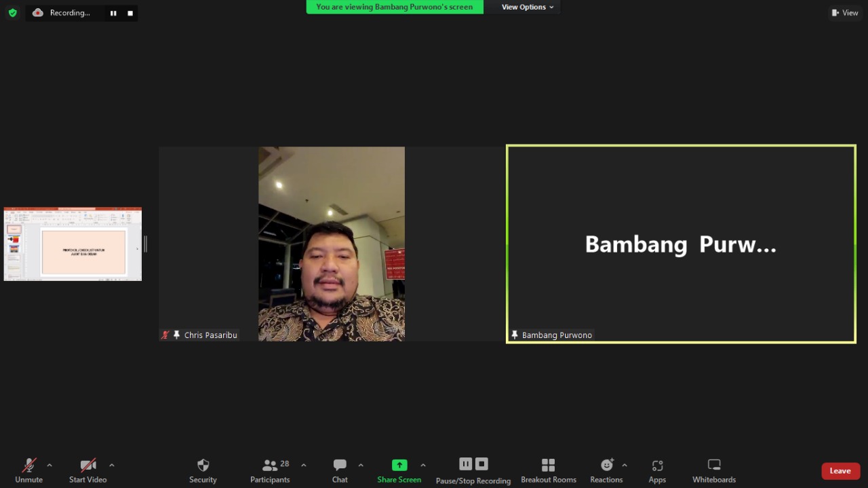Screen dimensions: 868x488
Task: Open the Reactions menu
Action: coord(606,470)
